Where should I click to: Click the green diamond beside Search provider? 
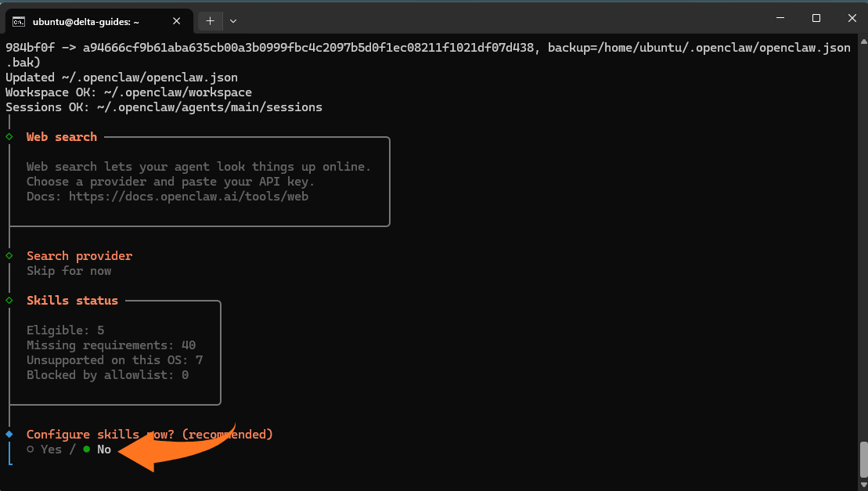tap(9, 256)
